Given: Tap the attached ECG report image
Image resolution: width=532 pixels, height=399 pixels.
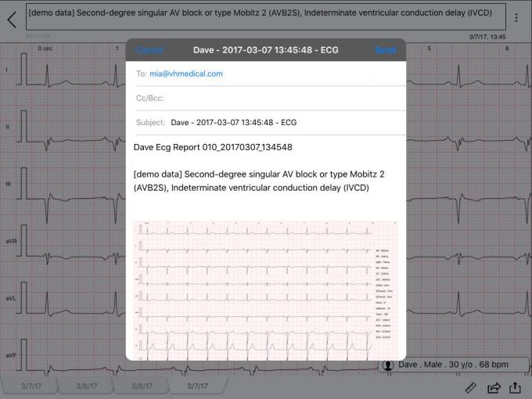Looking at the screenshot, I should (265, 290).
